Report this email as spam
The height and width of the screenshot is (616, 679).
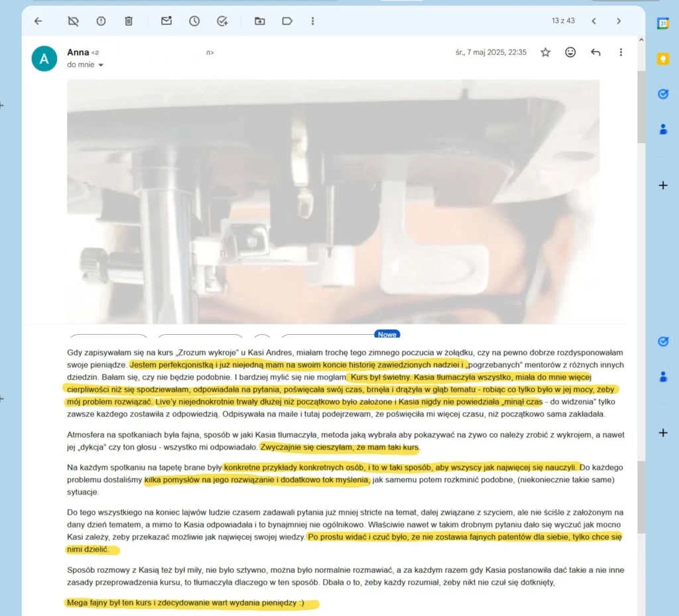[101, 21]
